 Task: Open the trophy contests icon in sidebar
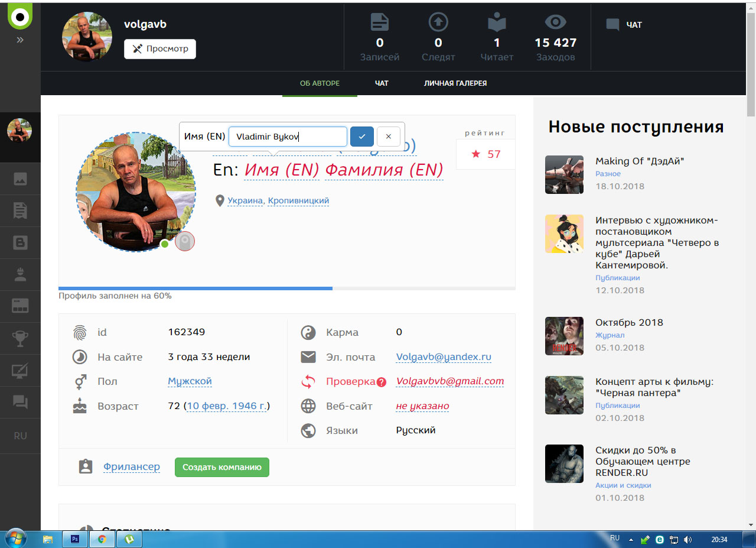coord(20,339)
